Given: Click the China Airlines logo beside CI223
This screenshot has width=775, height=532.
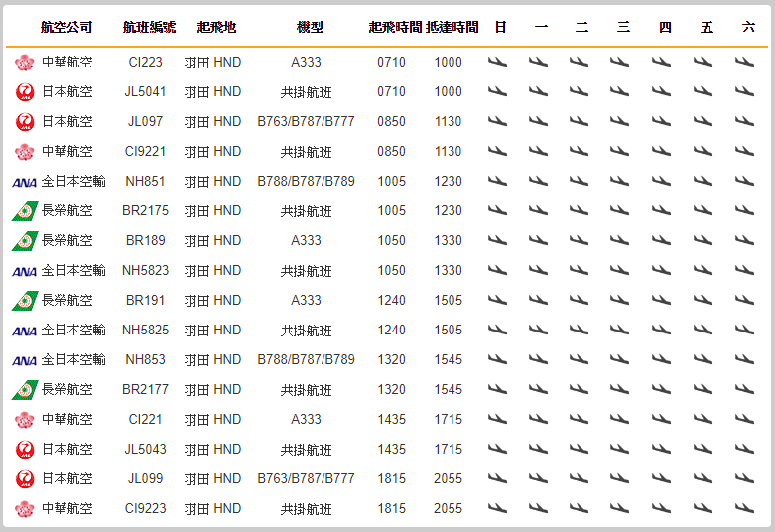Looking at the screenshot, I should (24, 63).
